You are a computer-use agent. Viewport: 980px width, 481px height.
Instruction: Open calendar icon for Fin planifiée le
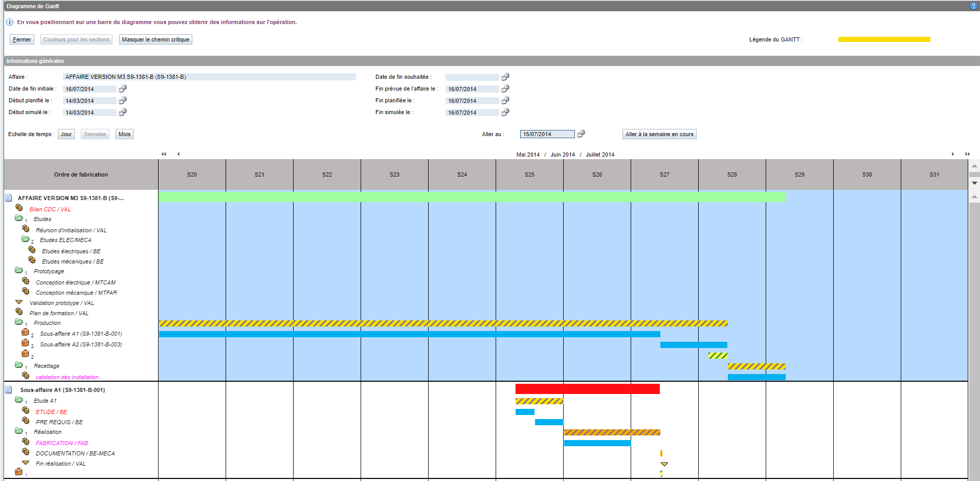(x=505, y=100)
